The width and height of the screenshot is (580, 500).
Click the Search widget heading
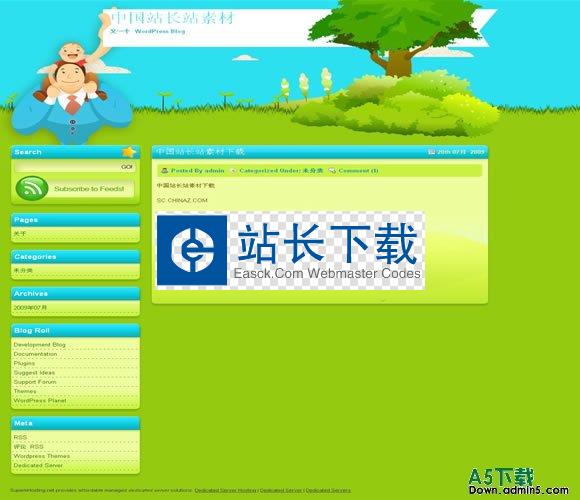[28, 152]
